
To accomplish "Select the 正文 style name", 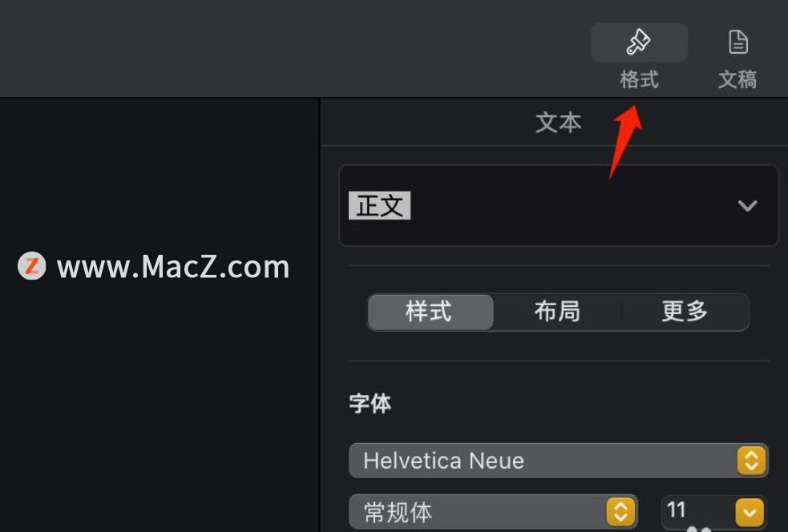I will click(379, 205).
